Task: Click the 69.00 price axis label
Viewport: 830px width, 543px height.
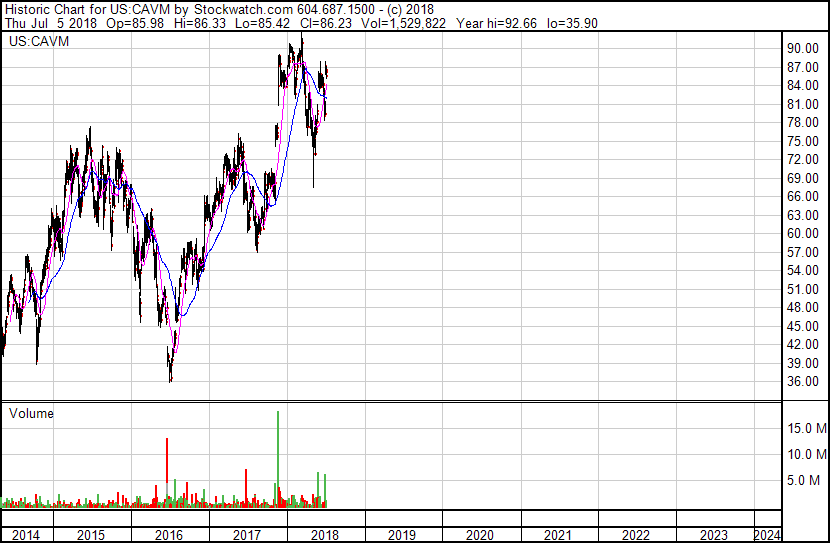Action: pos(803,178)
